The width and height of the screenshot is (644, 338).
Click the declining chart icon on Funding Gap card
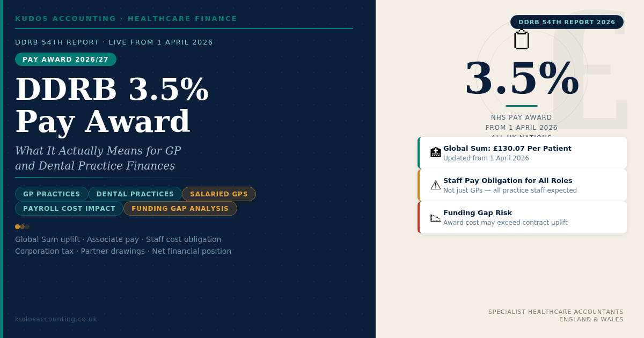click(436, 217)
